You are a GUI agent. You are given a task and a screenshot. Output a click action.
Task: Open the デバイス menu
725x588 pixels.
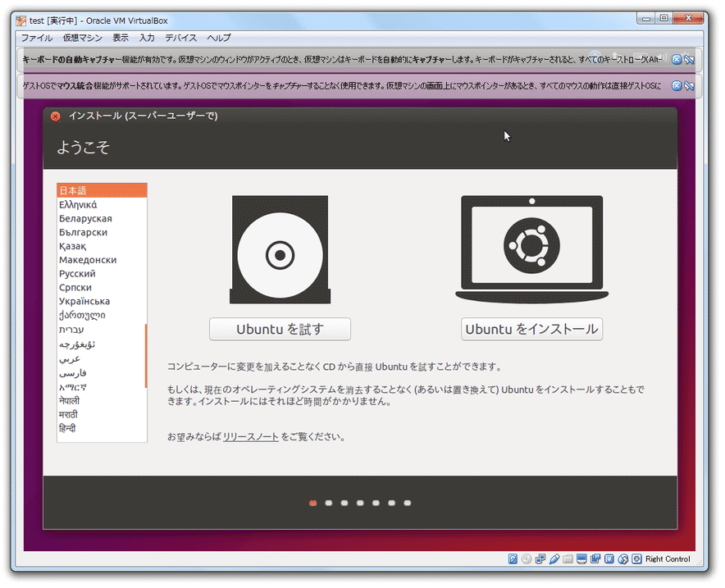180,38
